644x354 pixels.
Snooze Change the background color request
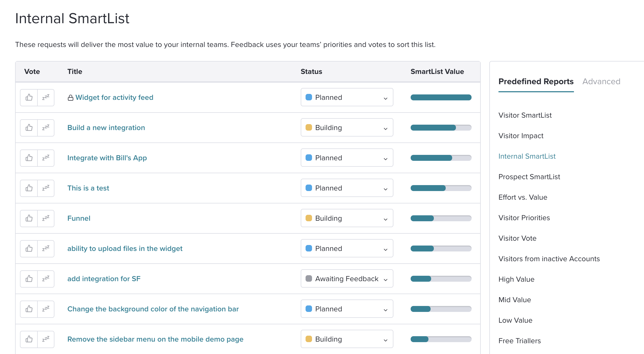pyautogui.click(x=46, y=309)
